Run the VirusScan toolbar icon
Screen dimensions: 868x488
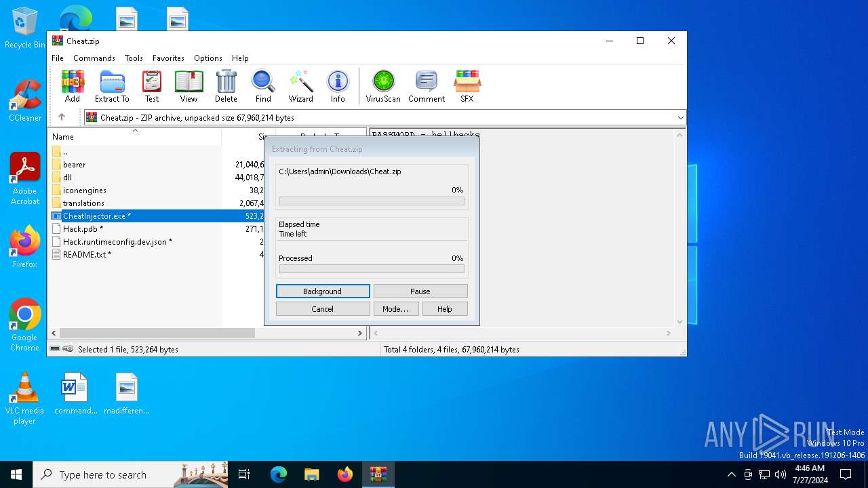click(x=383, y=86)
